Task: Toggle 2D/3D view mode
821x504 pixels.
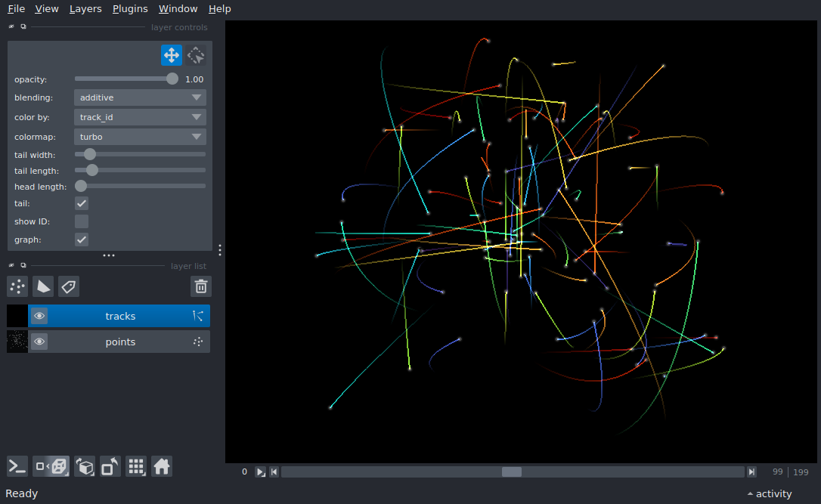Action: (51, 466)
